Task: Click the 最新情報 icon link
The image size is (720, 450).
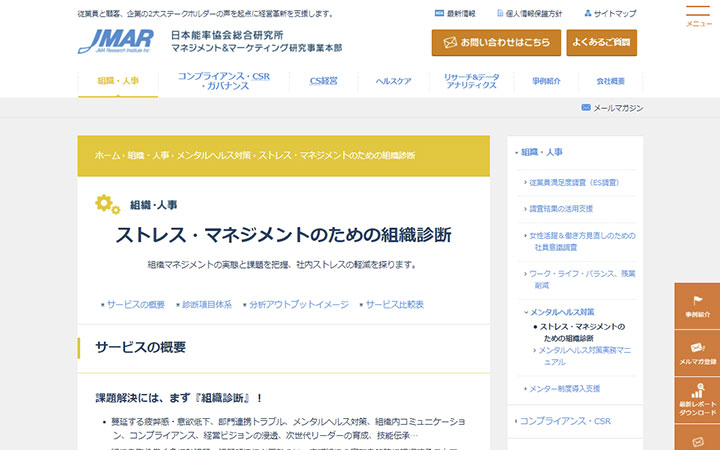Action: [455, 14]
